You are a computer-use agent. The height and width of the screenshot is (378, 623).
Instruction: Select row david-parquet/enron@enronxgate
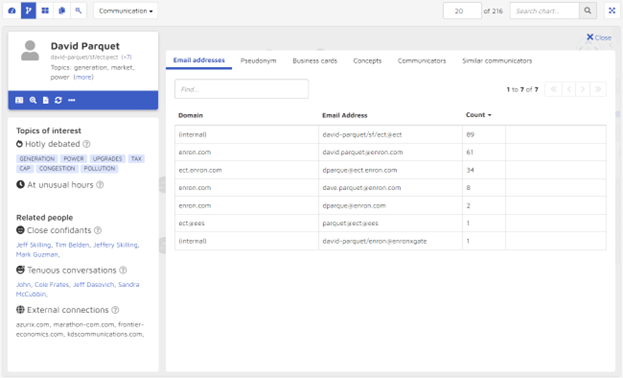(391, 241)
